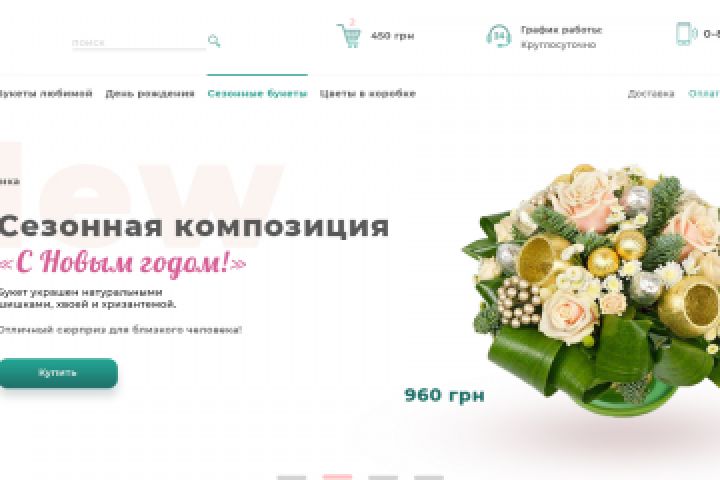
Task: Select the first gray slide indicator
Action: (x=291, y=478)
